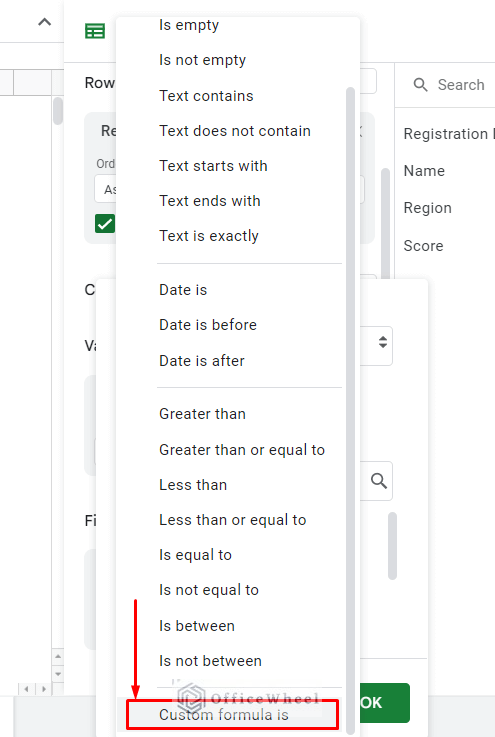Click the search magnifier icon beside Search

tap(420, 85)
